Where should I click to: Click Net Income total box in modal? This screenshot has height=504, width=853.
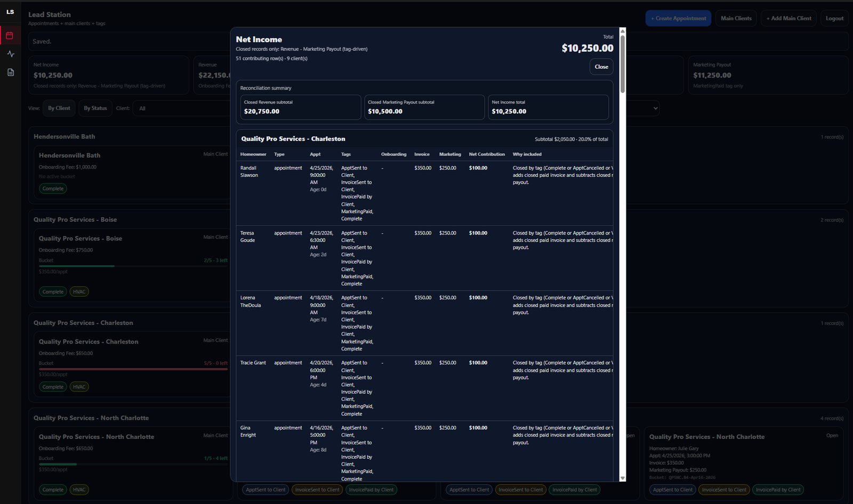click(x=548, y=107)
